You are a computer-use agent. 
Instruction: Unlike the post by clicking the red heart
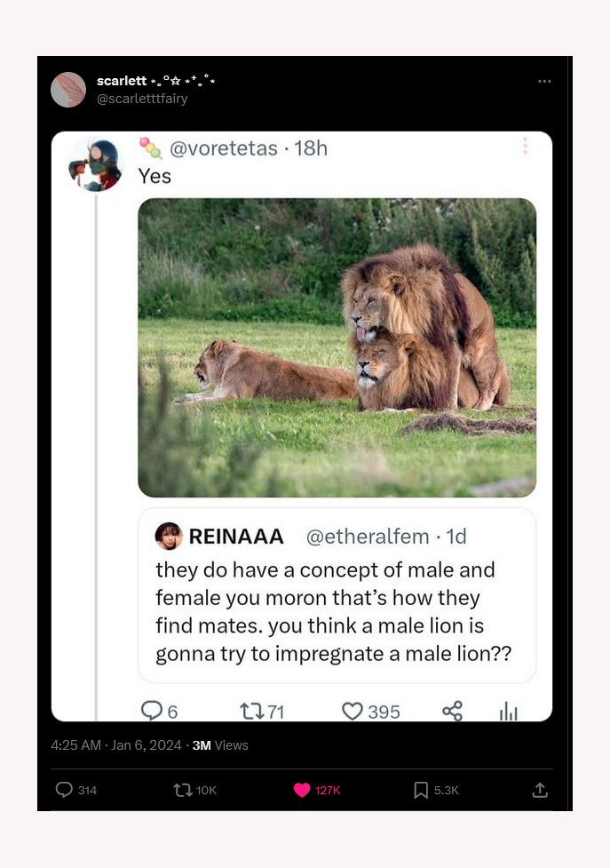coord(302,790)
